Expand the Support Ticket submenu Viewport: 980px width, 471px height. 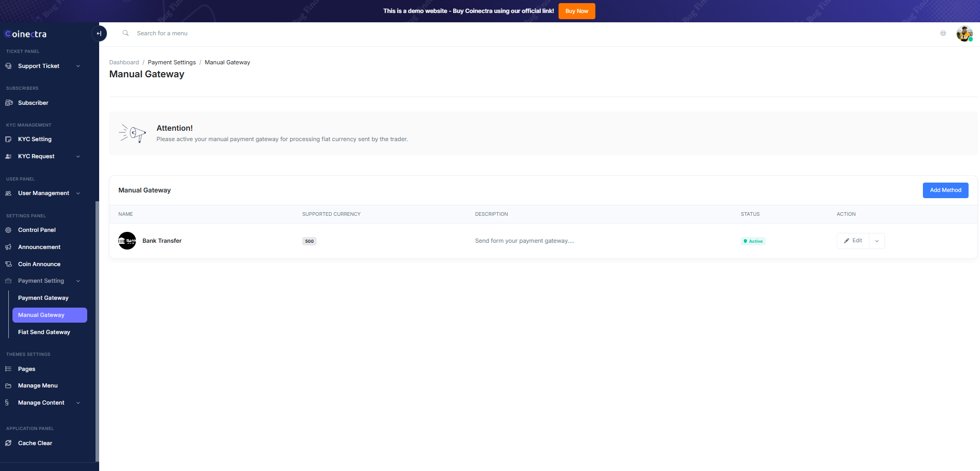point(78,66)
